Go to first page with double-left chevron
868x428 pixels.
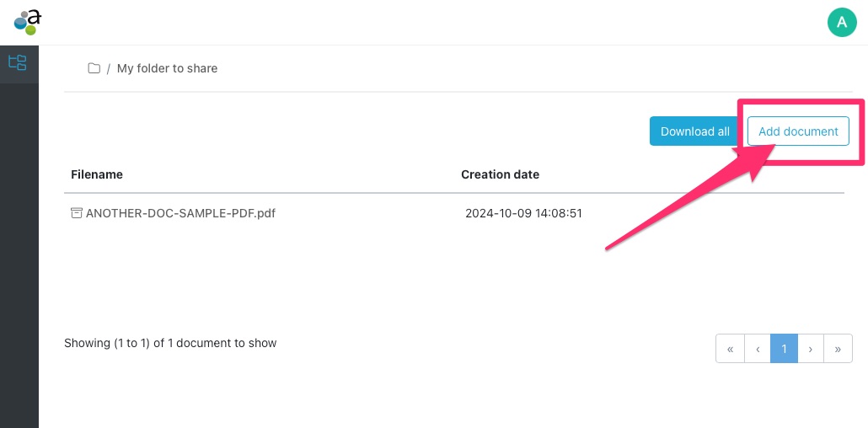pyautogui.click(x=730, y=349)
